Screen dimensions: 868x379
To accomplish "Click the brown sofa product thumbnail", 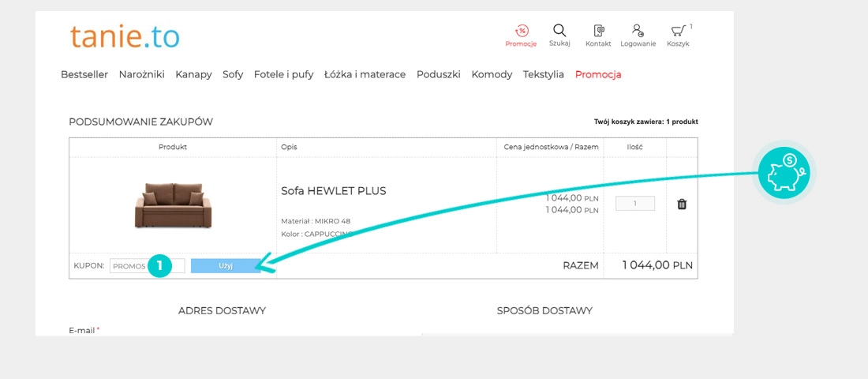I will click(172, 205).
